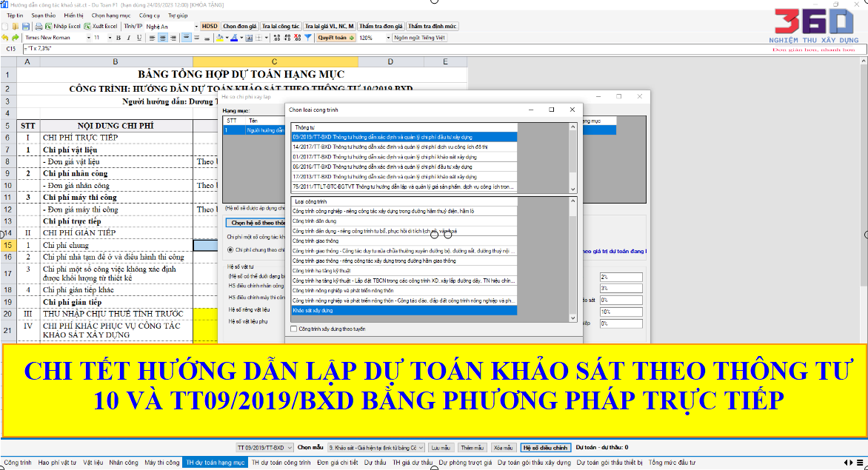Click the save disk icon
Viewport: 868px width, 470px height.
point(26,27)
